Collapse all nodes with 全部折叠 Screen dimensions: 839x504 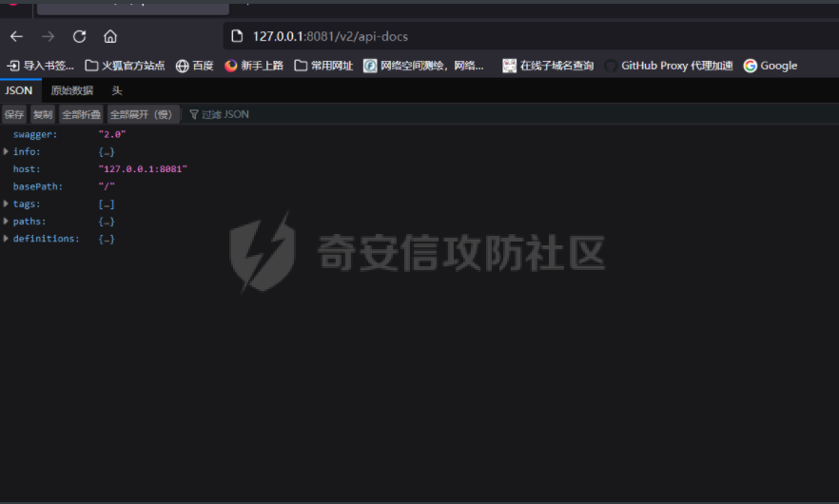(81, 114)
